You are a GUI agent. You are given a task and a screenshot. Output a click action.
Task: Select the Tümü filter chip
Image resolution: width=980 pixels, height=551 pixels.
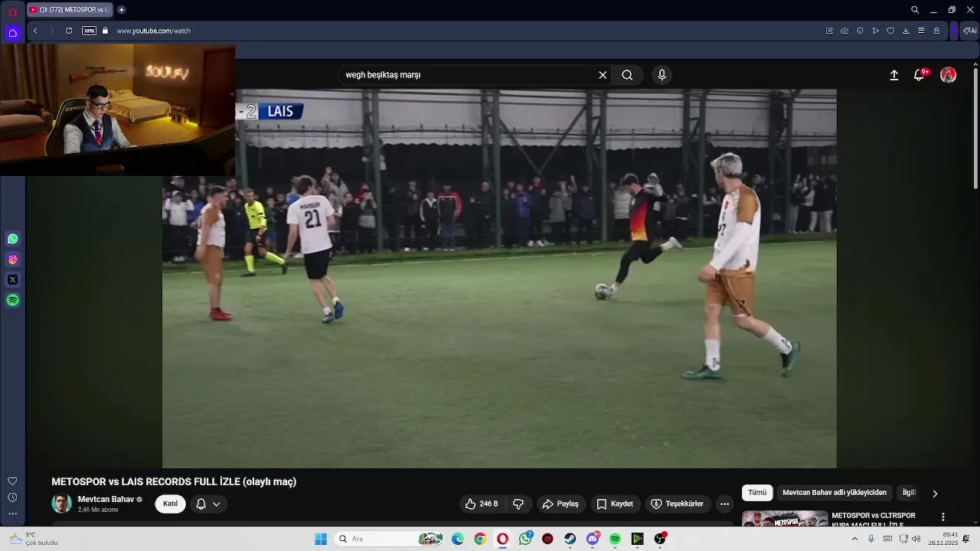[757, 493]
